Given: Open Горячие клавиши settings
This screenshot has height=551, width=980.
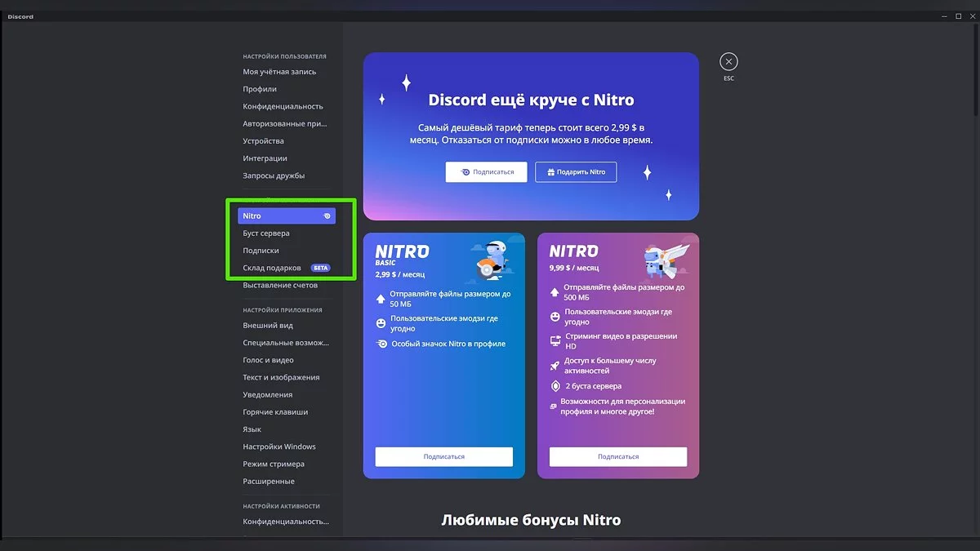Looking at the screenshot, I should coord(275,412).
